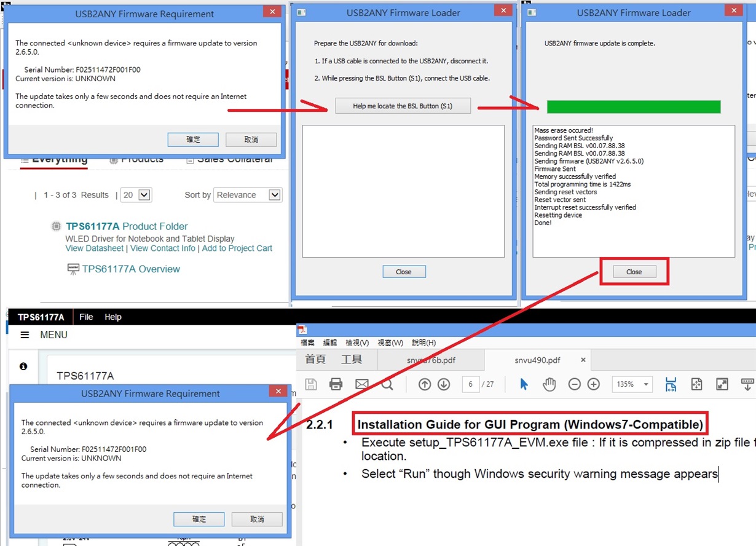756x546 pixels.
Task: Click the empty log box in middle Firmware Loader
Action: click(403, 191)
